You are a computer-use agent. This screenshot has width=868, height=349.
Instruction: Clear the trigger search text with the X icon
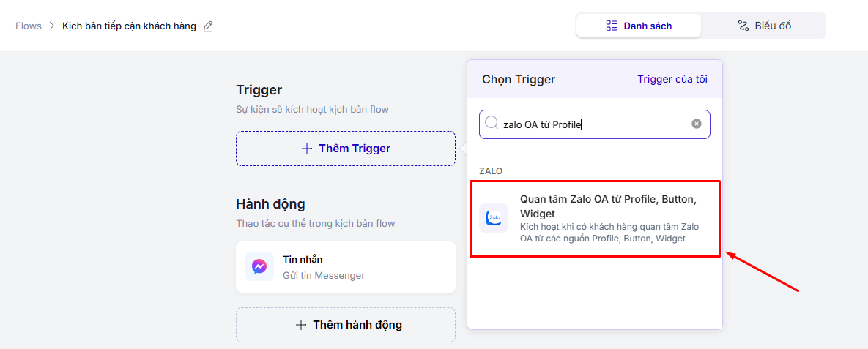point(697,124)
